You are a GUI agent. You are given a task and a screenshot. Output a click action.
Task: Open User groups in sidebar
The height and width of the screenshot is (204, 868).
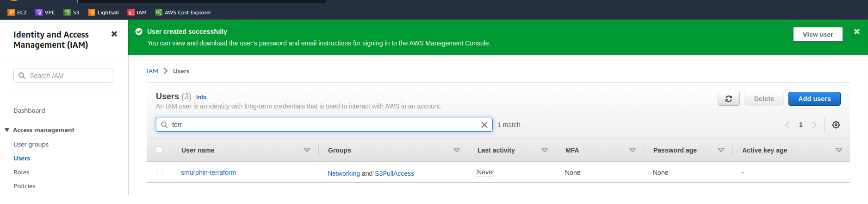31,144
